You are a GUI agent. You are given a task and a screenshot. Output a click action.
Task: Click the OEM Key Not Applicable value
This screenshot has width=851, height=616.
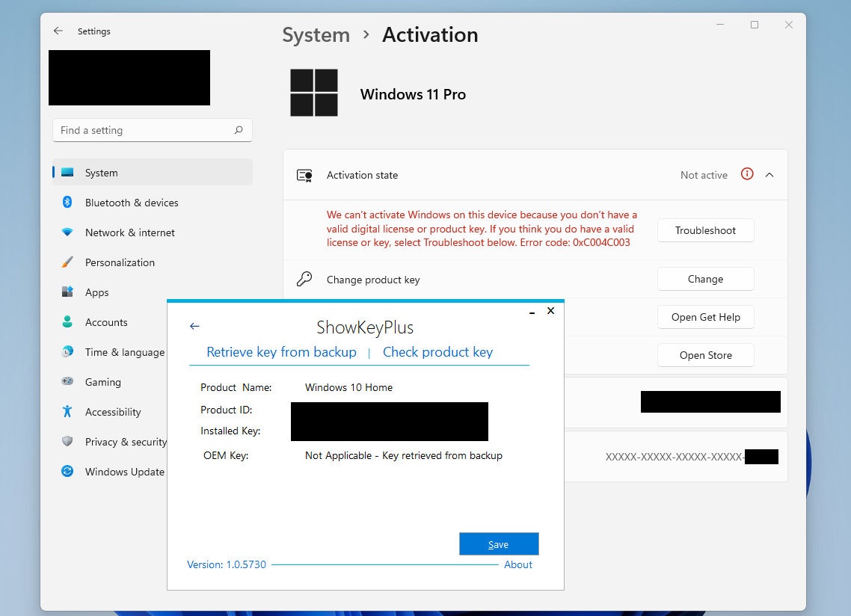click(404, 455)
